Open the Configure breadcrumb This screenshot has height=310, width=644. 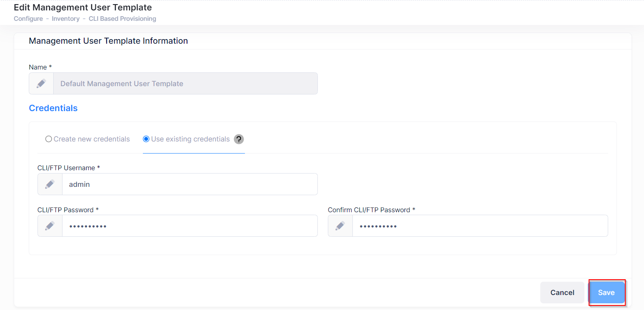pyautogui.click(x=28, y=19)
